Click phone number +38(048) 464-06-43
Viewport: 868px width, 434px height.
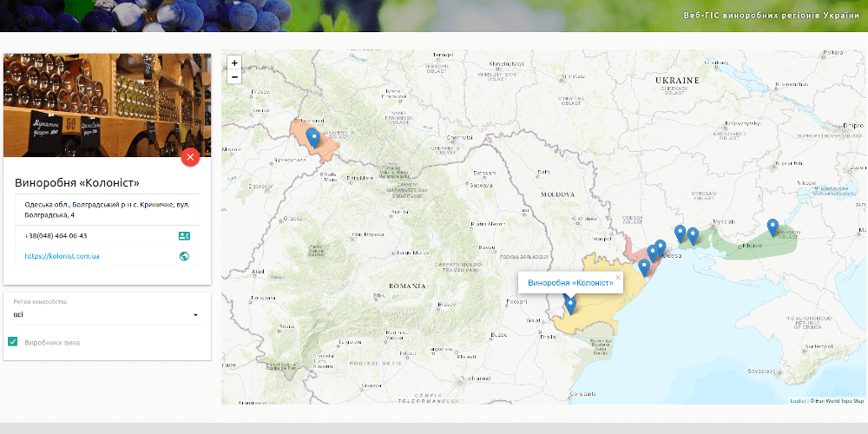pos(56,236)
